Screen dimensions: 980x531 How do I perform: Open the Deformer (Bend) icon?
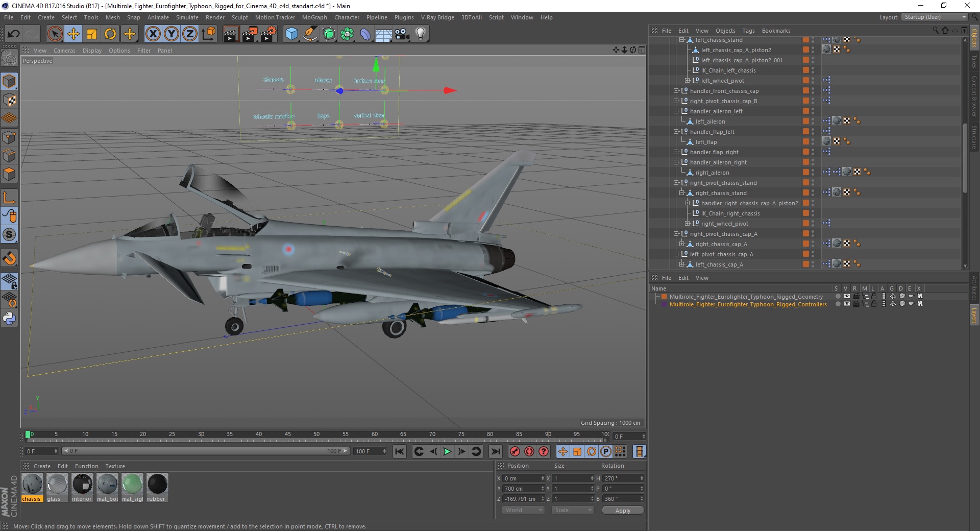[365, 34]
